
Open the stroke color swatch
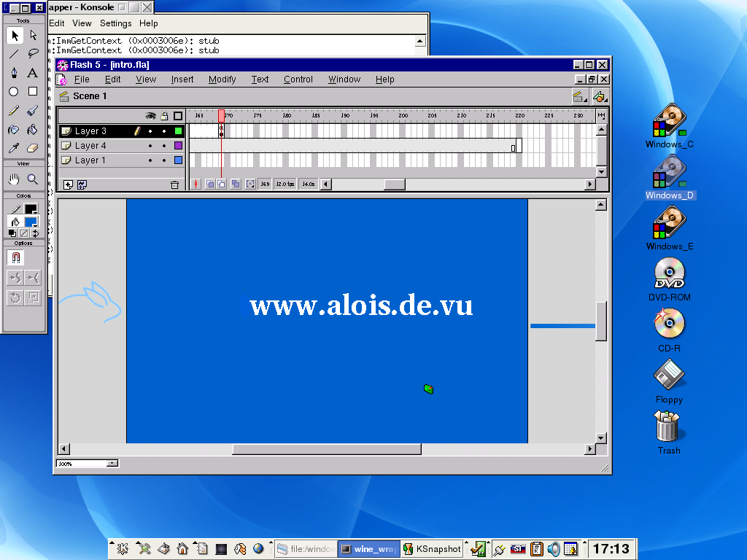pos(31,209)
